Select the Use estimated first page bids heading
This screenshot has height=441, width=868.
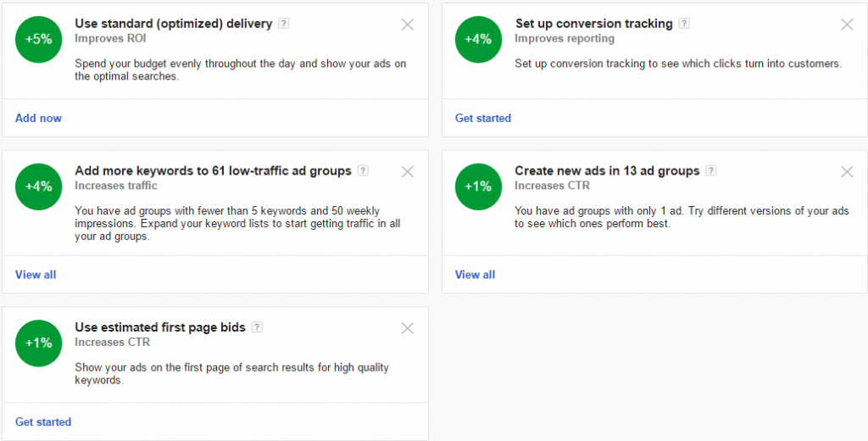pos(160,327)
